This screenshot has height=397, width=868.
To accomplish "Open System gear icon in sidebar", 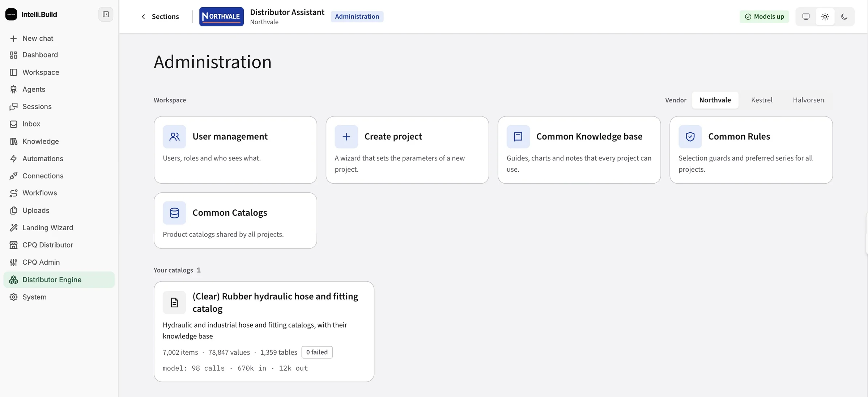I will (13, 297).
